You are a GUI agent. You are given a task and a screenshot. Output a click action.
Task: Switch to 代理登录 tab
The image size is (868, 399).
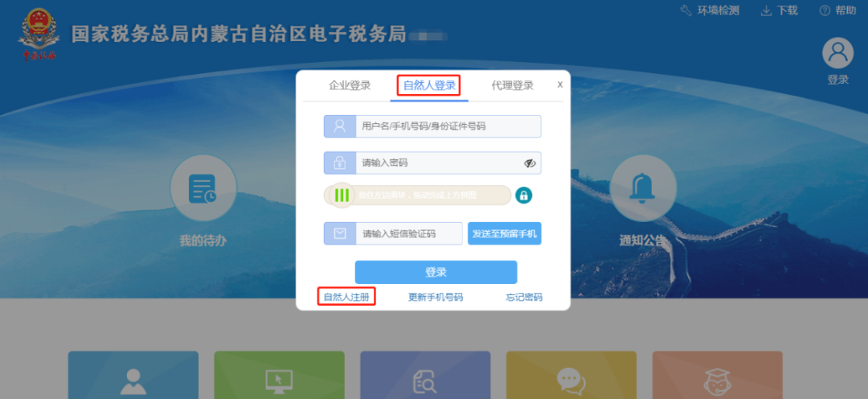point(513,85)
